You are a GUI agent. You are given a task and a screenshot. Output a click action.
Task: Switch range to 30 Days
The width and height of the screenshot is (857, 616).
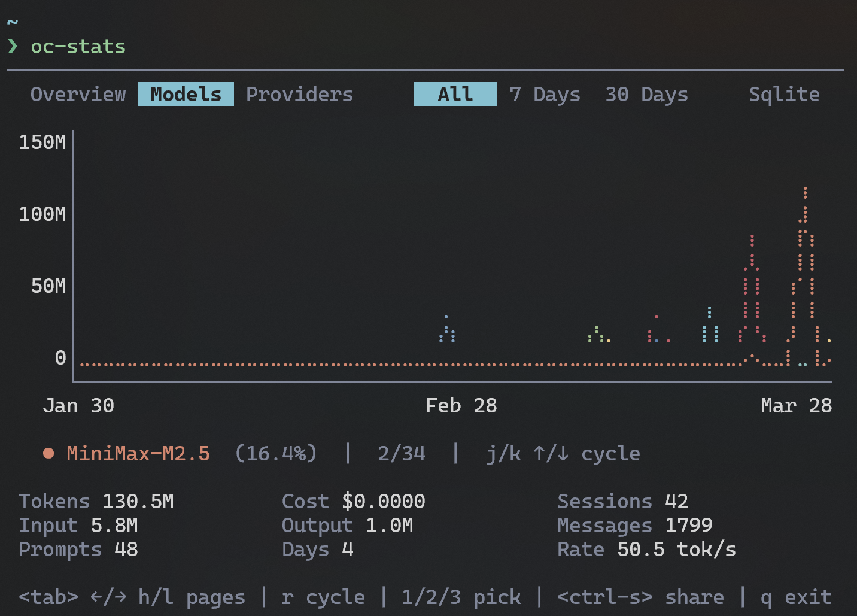646,95
